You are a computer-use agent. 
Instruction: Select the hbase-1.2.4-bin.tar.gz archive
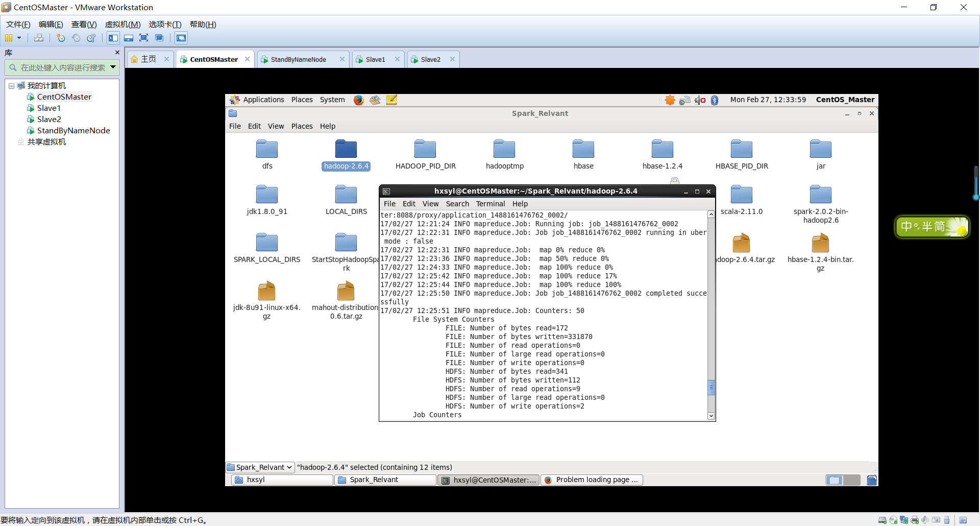pyautogui.click(x=820, y=252)
